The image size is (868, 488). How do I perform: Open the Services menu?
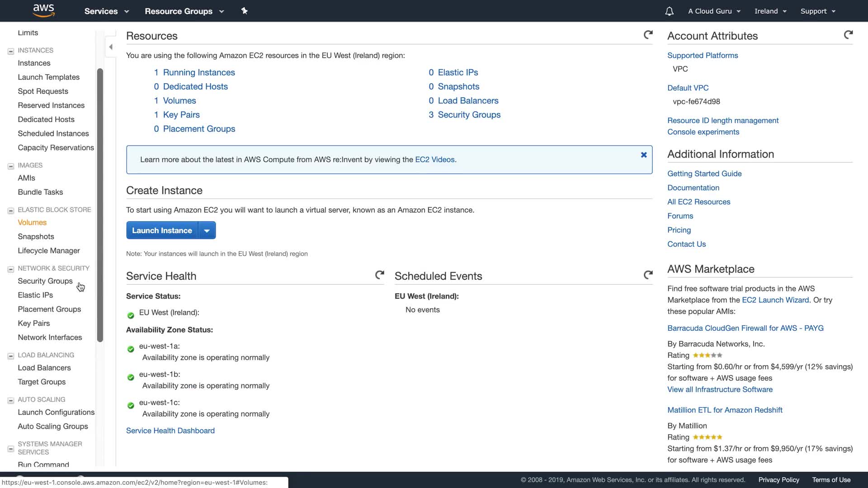106,11
